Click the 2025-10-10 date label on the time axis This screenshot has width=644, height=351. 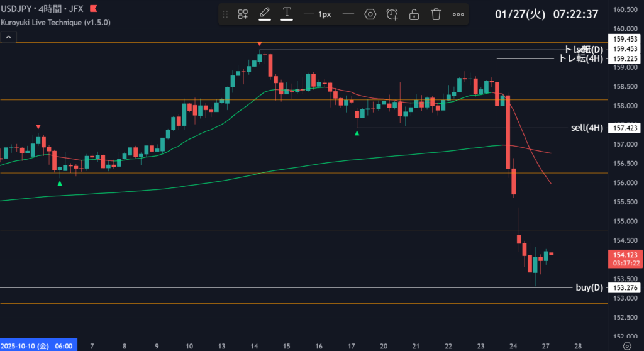click(x=38, y=346)
